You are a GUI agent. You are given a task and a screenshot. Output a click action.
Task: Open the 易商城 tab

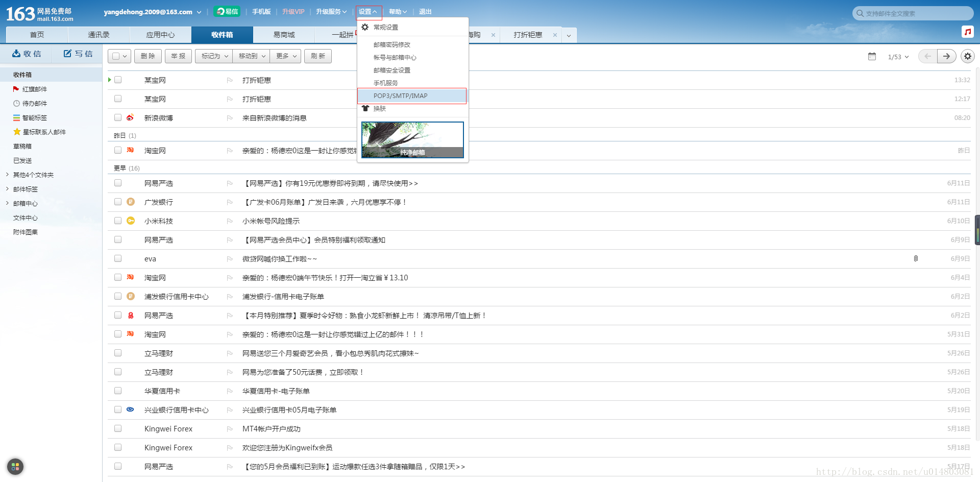pyautogui.click(x=284, y=35)
